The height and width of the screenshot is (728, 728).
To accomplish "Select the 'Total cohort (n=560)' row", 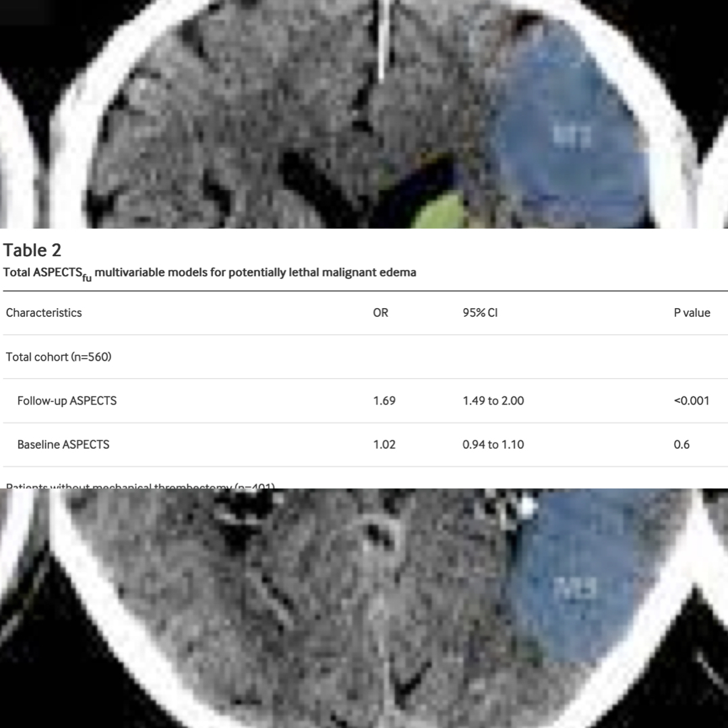I will point(365,357).
